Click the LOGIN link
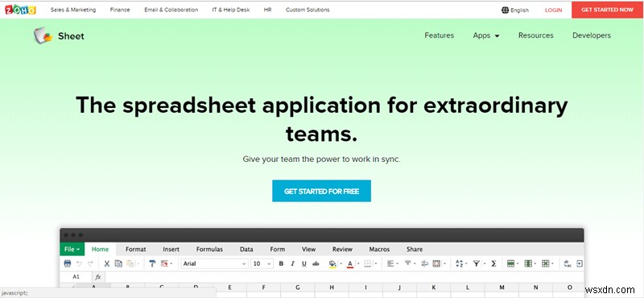The width and height of the screenshot is (644, 298). coord(553,10)
